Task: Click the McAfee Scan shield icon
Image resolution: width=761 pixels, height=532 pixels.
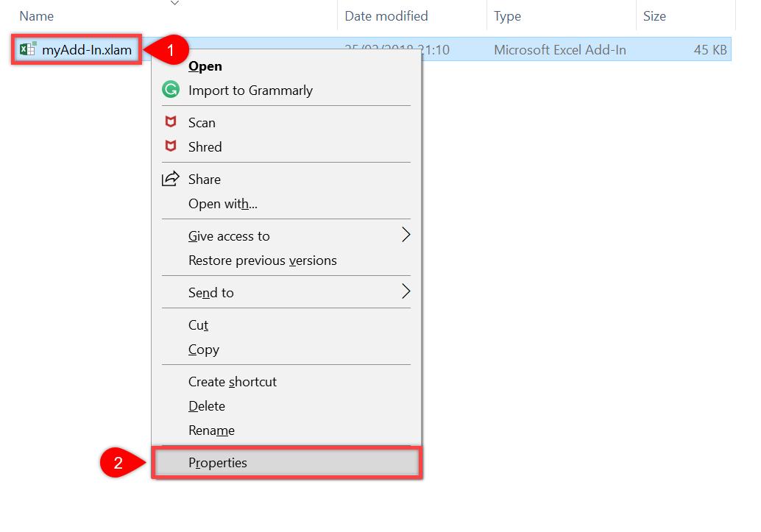Action: [x=171, y=123]
